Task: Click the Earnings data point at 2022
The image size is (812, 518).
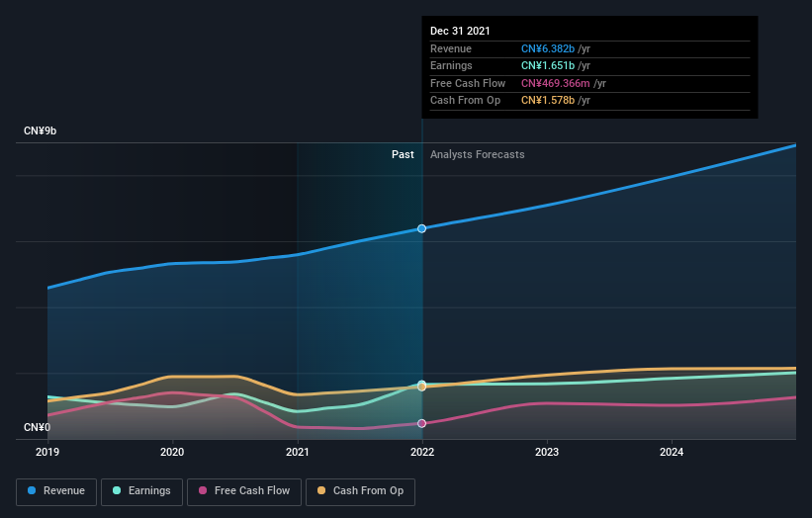Action: pos(422,384)
